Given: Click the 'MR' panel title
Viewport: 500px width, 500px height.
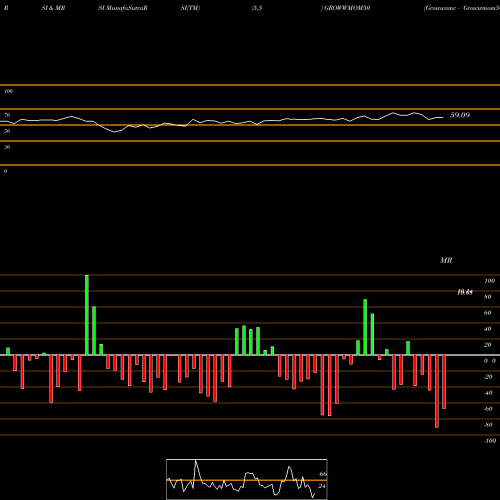Looking at the screenshot, I should pos(446,260).
